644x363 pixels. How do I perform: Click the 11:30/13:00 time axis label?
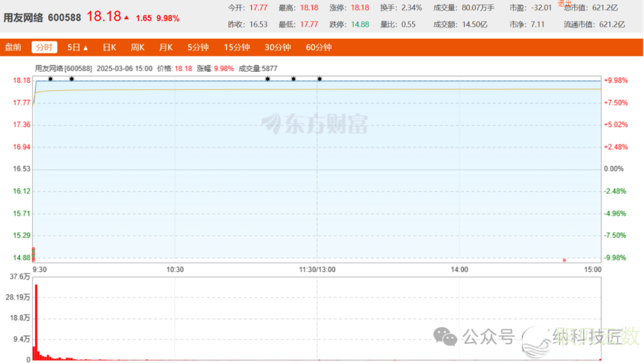(317, 270)
